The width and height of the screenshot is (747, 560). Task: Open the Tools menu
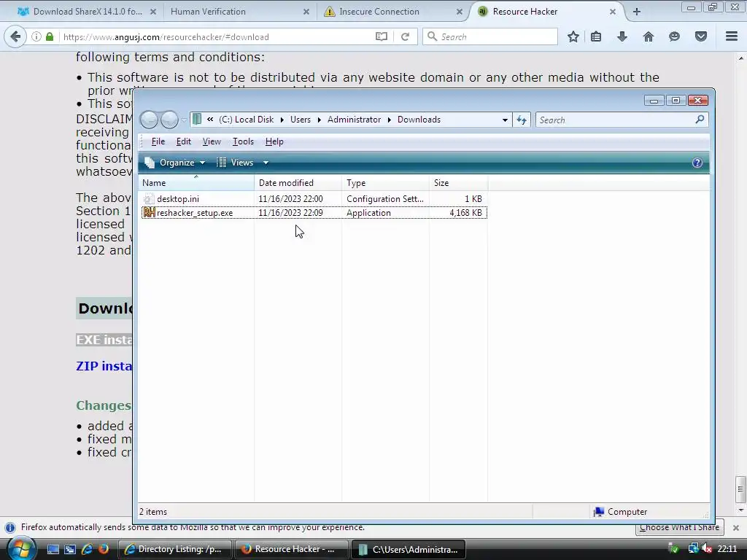[x=243, y=141]
